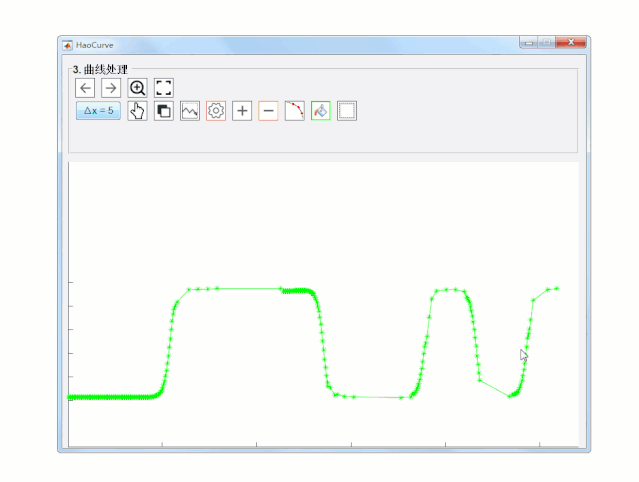Click the overlapping squares copy icon

(164, 111)
